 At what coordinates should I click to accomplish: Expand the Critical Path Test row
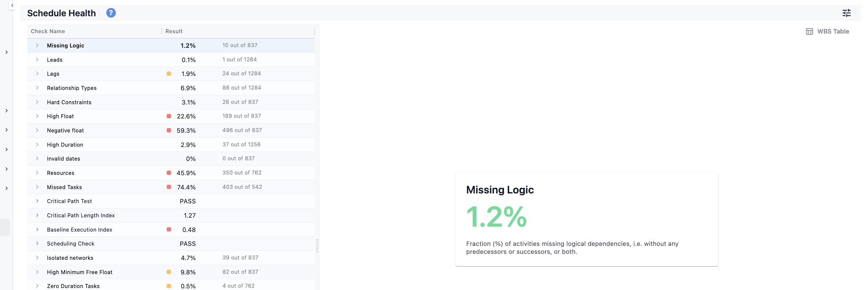tap(37, 201)
